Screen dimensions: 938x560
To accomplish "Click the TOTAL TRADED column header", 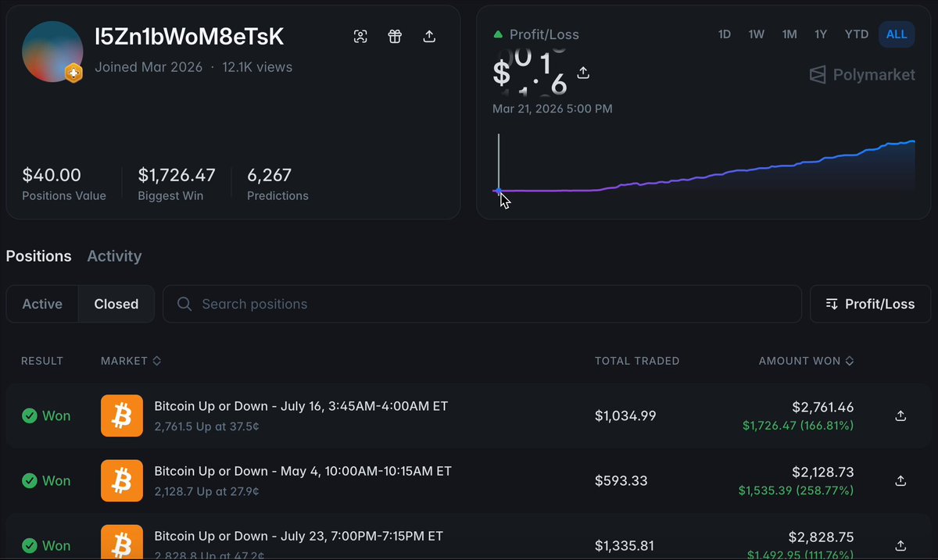I will coord(637,361).
